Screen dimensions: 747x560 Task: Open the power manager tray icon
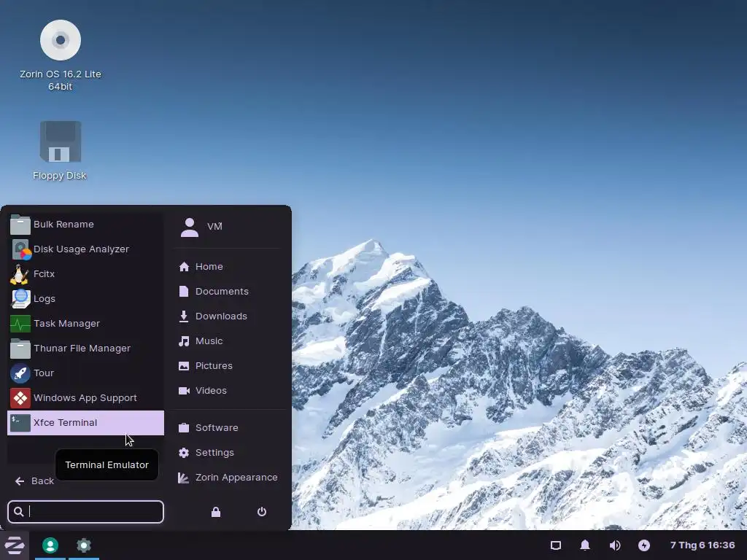(x=644, y=545)
